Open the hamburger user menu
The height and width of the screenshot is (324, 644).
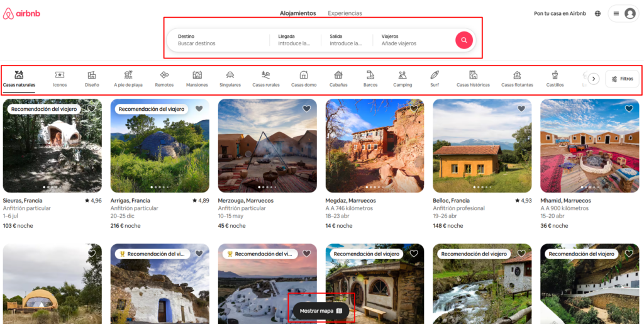coord(616,14)
